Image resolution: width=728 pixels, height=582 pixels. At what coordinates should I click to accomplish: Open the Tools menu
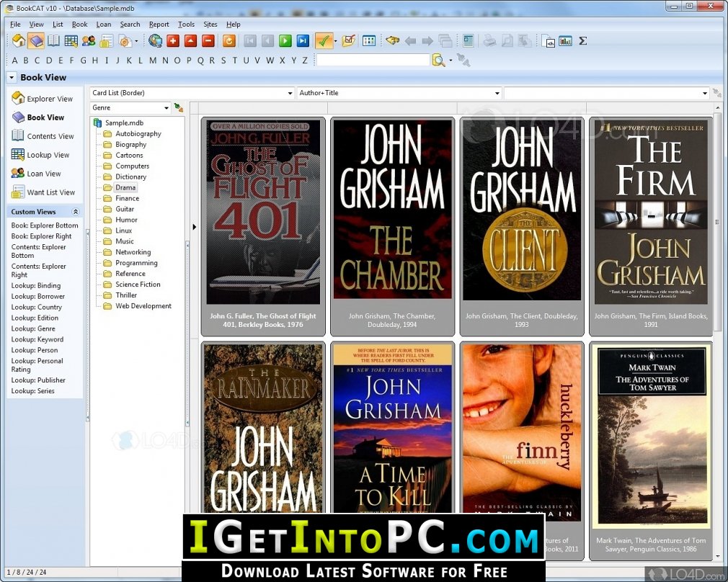186,24
